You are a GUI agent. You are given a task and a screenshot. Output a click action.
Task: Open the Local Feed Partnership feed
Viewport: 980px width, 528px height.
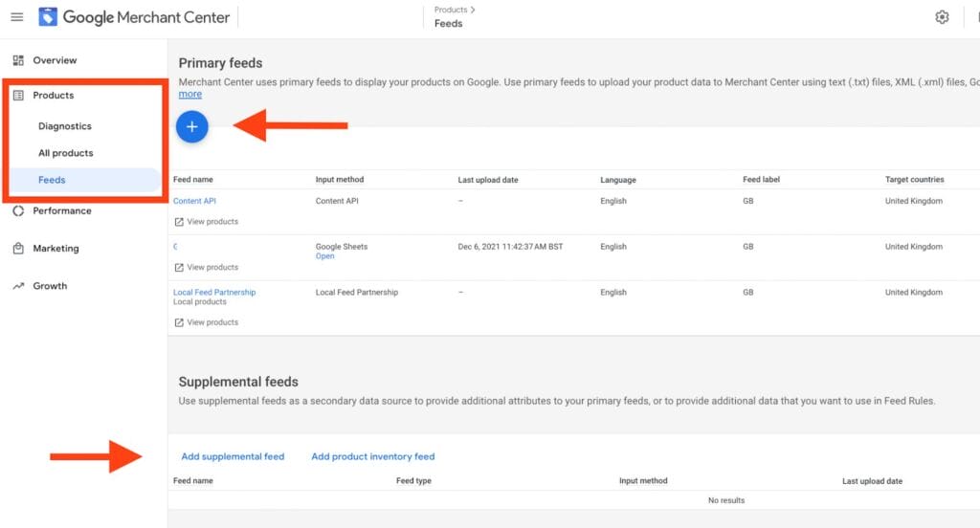(214, 292)
